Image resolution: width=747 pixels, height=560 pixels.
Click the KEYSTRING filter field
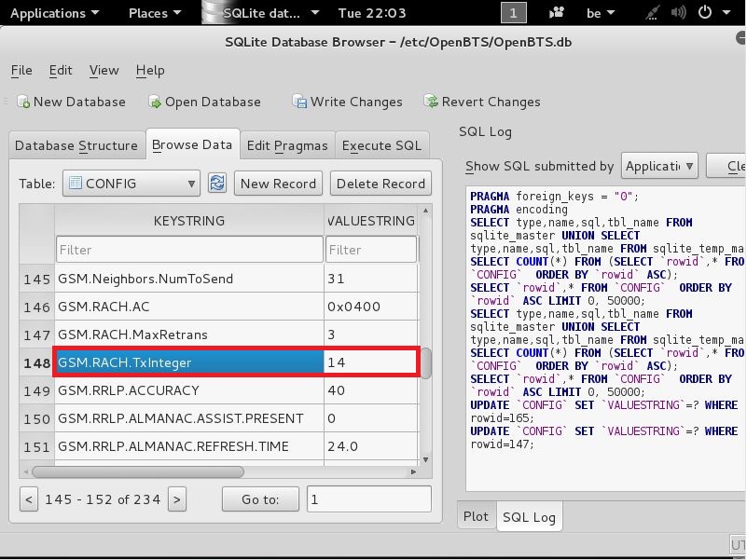click(x=189, y=250)
